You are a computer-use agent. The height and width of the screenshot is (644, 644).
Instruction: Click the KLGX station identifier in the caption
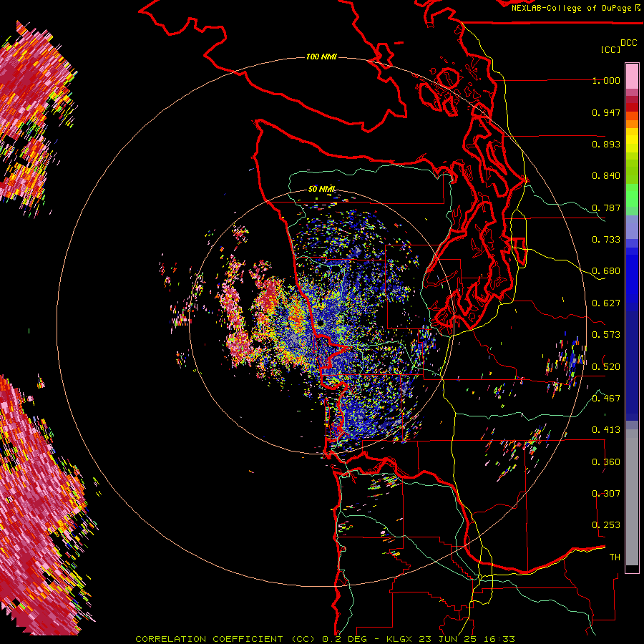click(x=399, y=639)
